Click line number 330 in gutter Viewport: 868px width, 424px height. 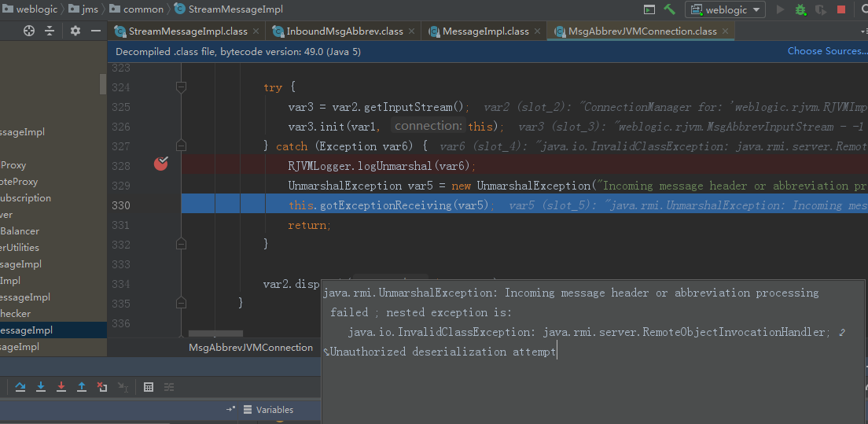(120, 205)
